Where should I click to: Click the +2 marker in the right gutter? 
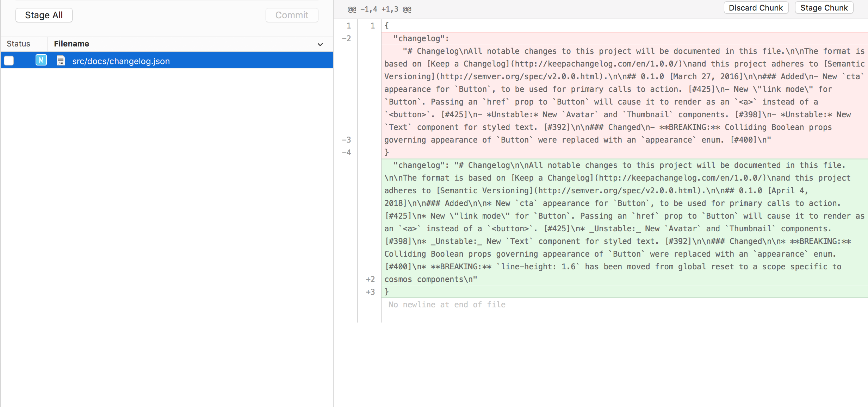(370, 279)
